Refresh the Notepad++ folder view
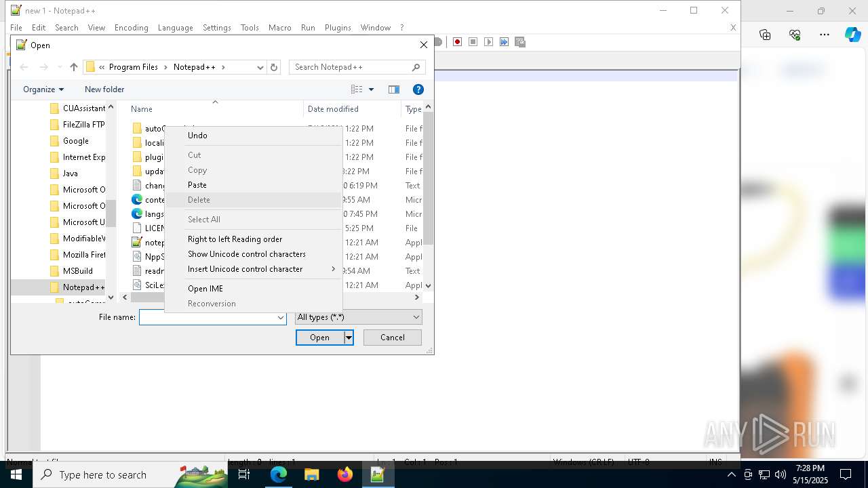868x488 pixels. click(x=274, y=67)
